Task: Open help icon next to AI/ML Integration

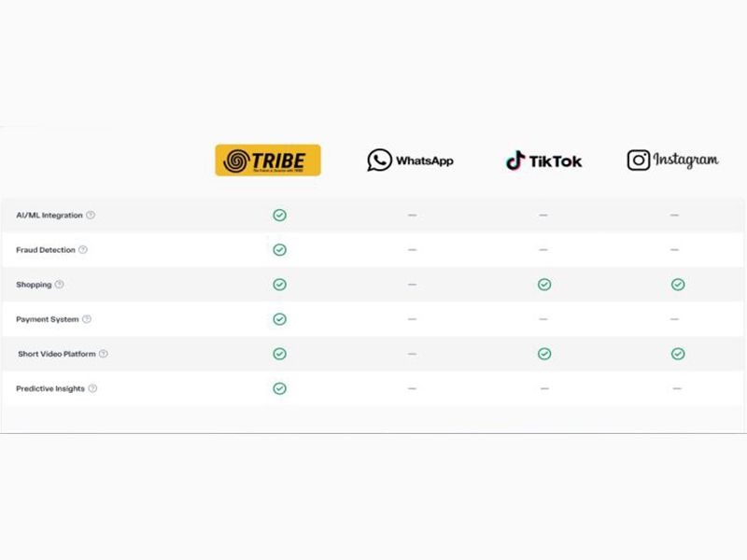Action: (91, 215)
